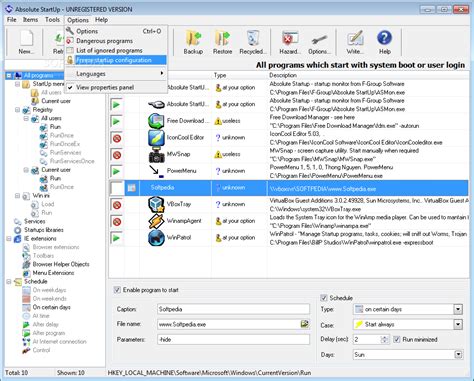Open the Hazard toolbar icon
The width and height of the screenshot is (474, 381).
[290, 42]
